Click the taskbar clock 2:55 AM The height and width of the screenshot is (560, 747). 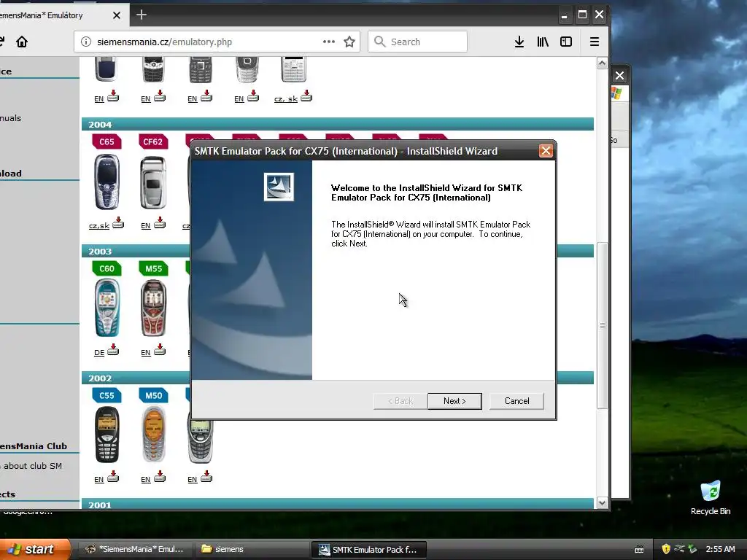(720, 549)
